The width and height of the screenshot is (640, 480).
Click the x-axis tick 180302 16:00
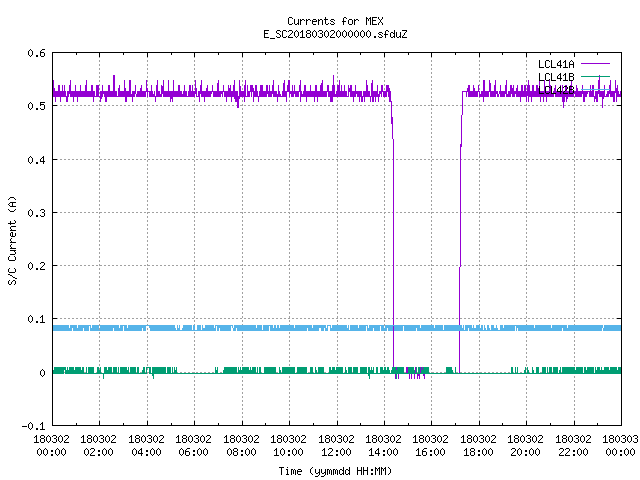coord(431,445)
